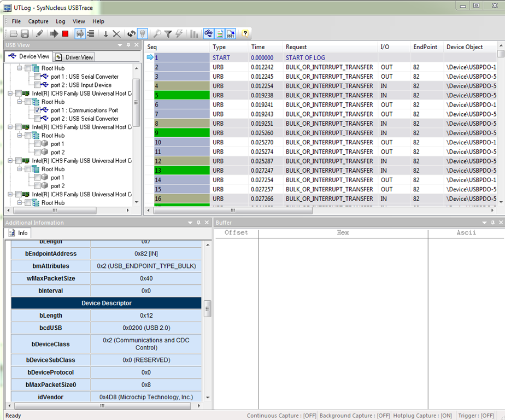Click the yellow help question icon

point(245,34)
